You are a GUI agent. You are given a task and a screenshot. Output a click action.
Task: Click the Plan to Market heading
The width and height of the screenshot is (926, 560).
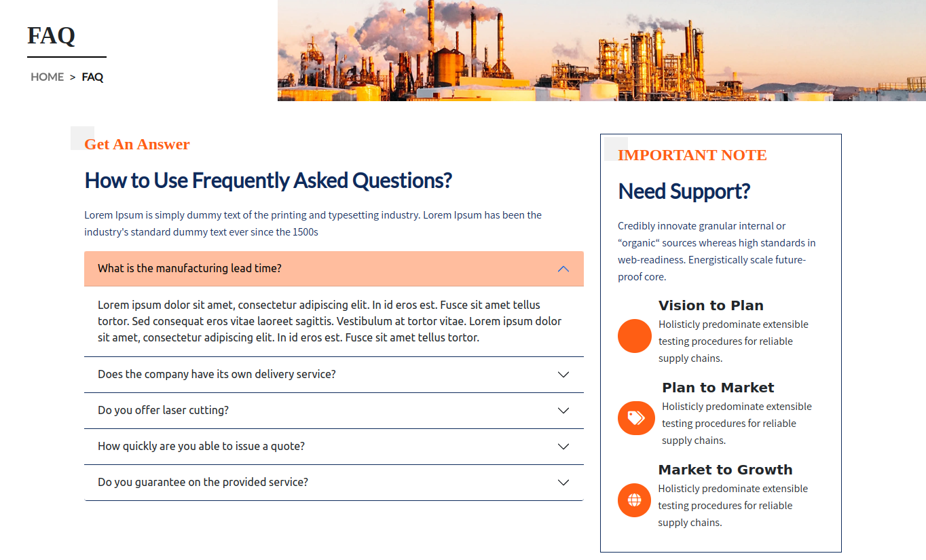pyautogui.click(x=718, y=388)
